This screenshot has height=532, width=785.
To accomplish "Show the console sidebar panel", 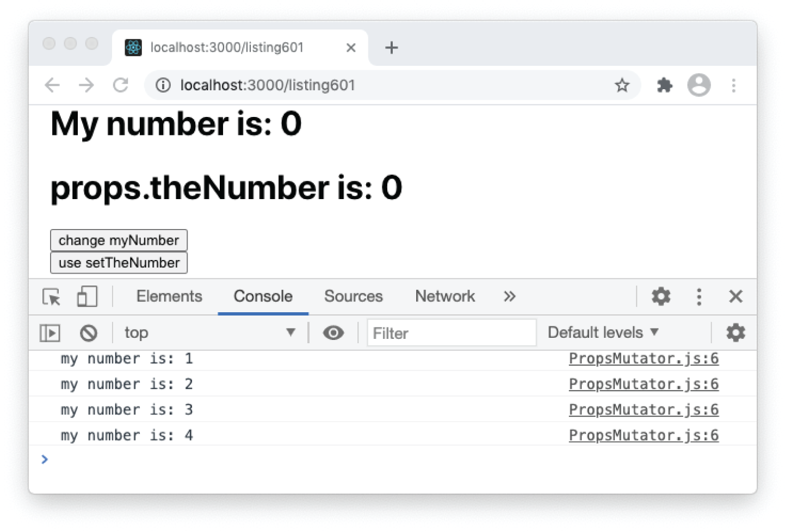I will tap(50, 332).
